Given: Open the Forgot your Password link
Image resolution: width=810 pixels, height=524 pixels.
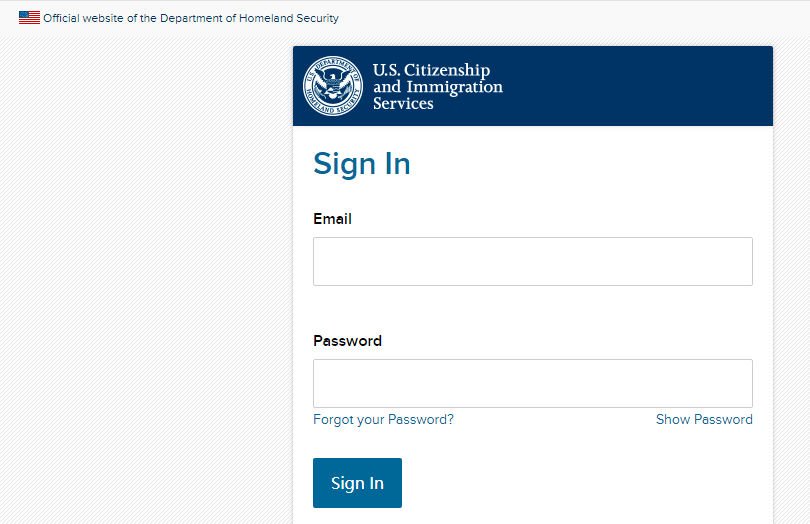Looking at the screenshot, I should [x=383, y=420].
